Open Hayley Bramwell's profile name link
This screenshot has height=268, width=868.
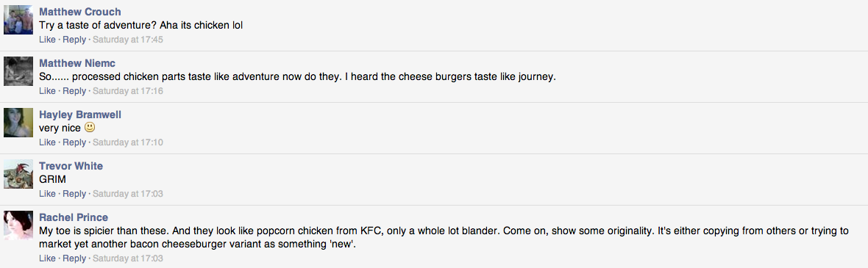(80, 115)
